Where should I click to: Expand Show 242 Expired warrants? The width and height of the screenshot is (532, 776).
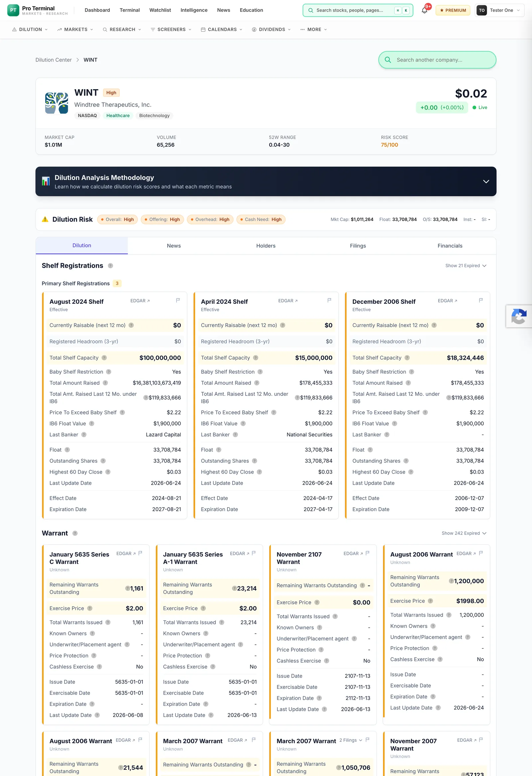click(x=464, y=533)
